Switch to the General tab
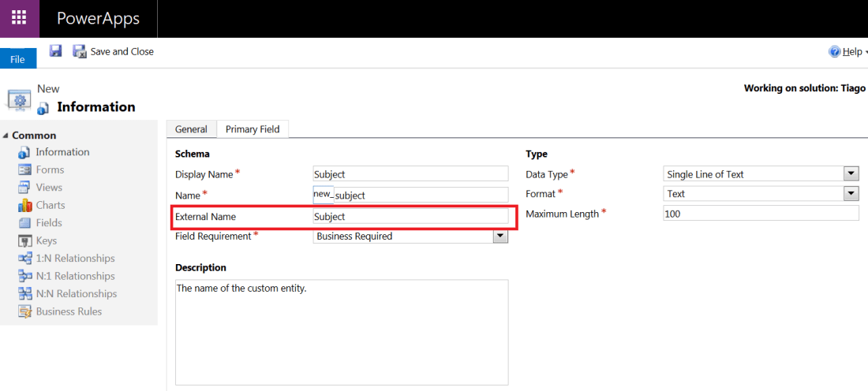868x391 pixels. [191, 129]
